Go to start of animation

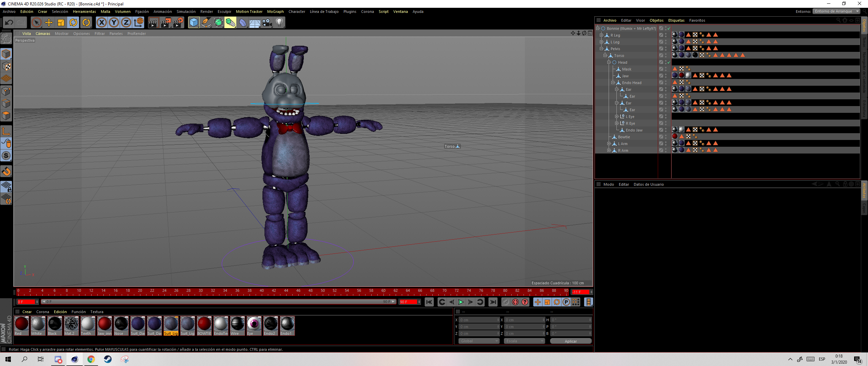[x=429, y=302]
